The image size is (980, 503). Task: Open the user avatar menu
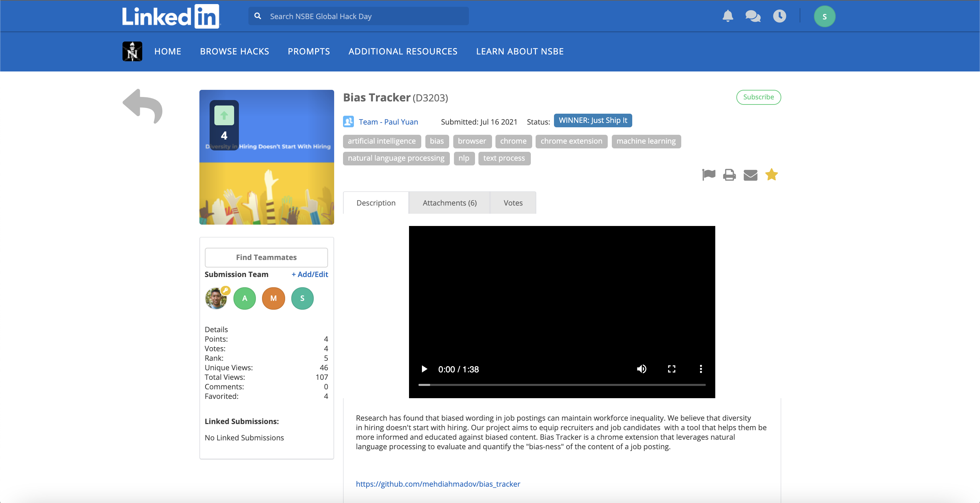click(824, 16)
